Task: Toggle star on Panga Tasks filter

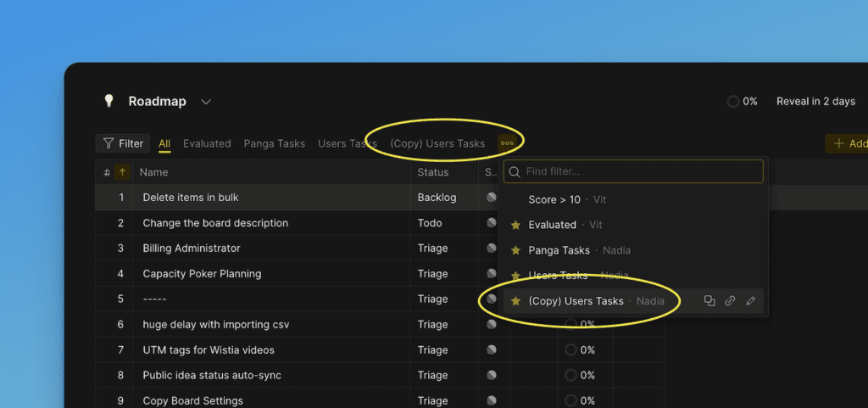Action: tap(515, 250)
